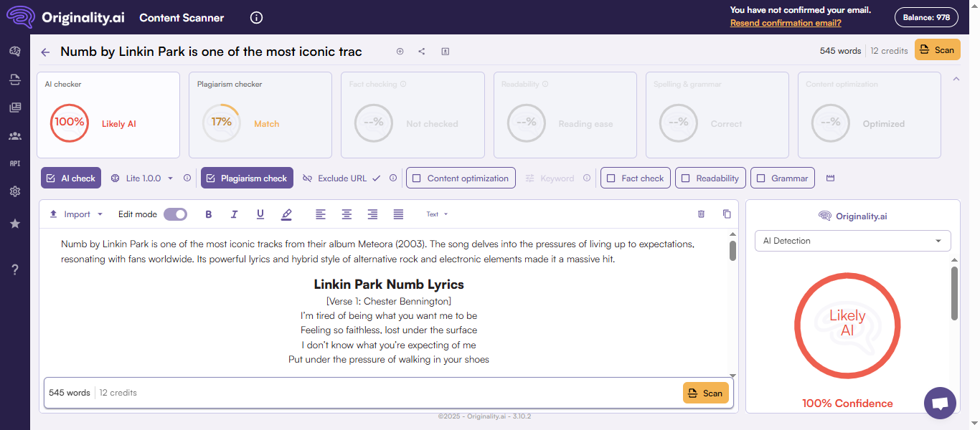
Task: Apply underline formatting
Action: pos(260,214)
